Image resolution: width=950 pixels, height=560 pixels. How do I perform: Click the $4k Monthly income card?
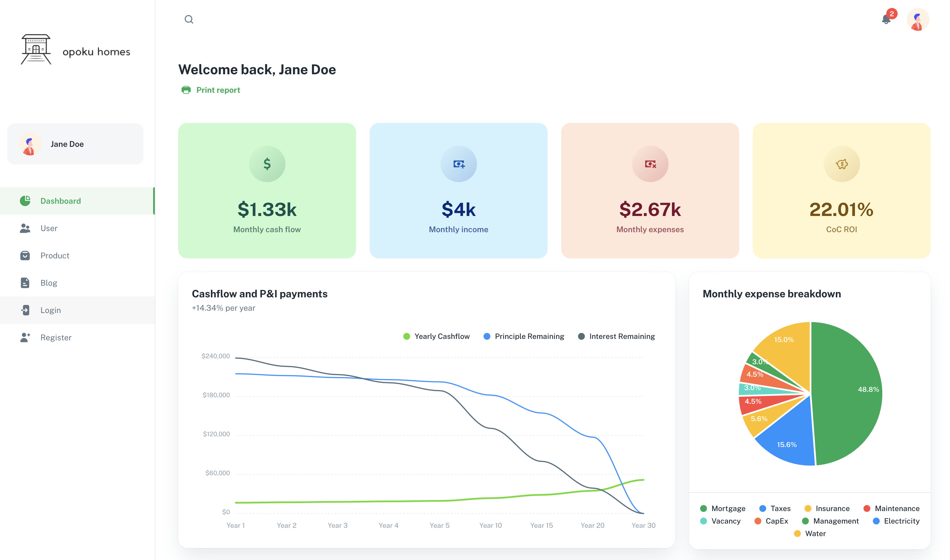(x=458, y=191)
